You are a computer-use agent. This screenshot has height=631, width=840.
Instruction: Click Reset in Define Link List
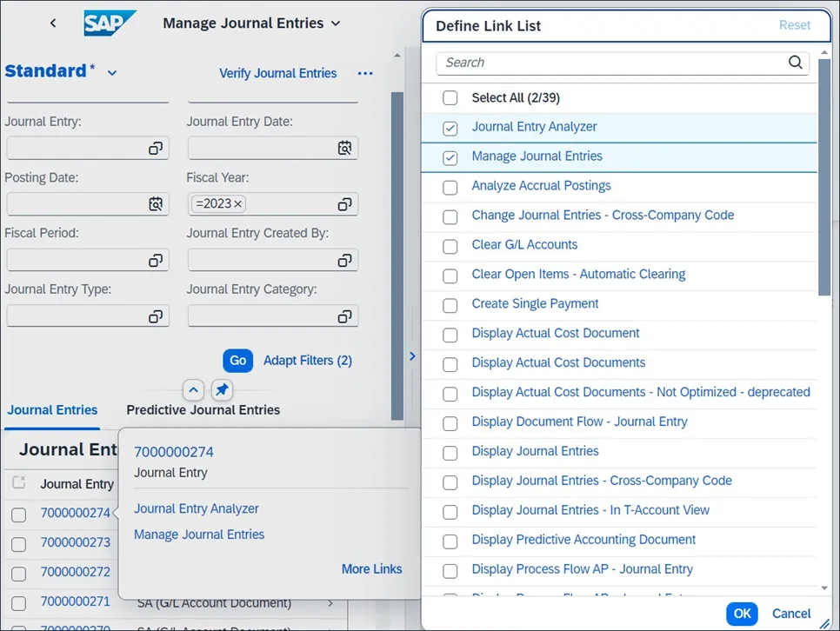[x=794, y=25]
